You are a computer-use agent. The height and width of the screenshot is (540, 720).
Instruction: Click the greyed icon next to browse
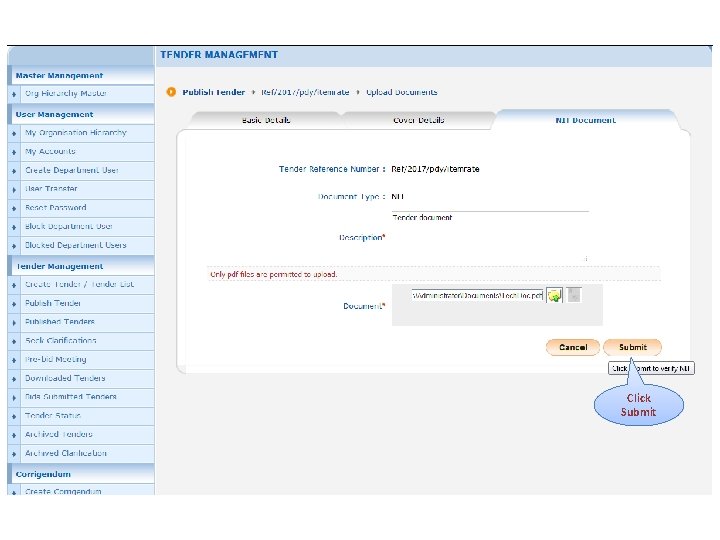pos(574,295)
